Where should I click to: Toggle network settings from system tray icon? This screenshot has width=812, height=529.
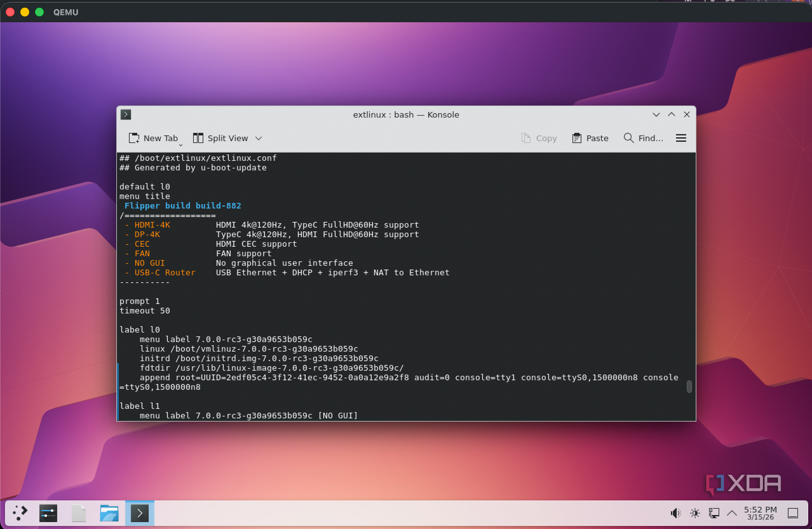[x=714, y=513]
